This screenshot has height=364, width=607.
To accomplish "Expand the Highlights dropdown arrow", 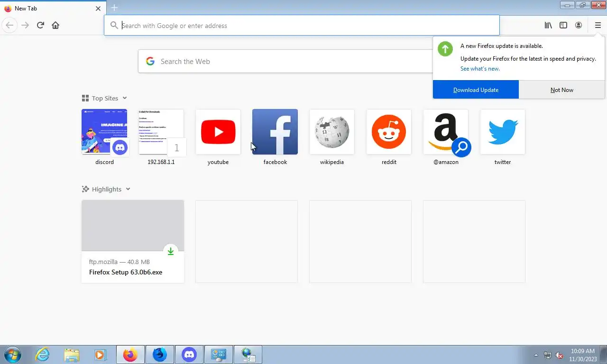I will point(128,189).
